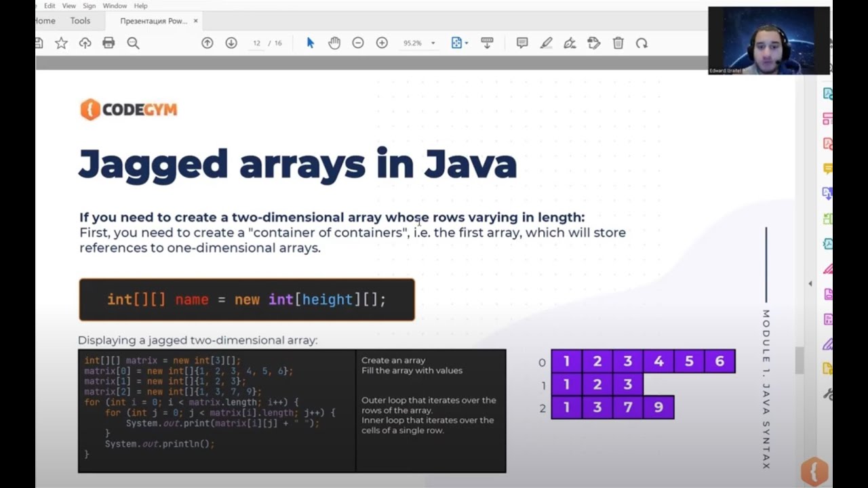Screen dimensions: 868x488
Task: Open the wrench More Tools icon in right pane
Action: 827,394
